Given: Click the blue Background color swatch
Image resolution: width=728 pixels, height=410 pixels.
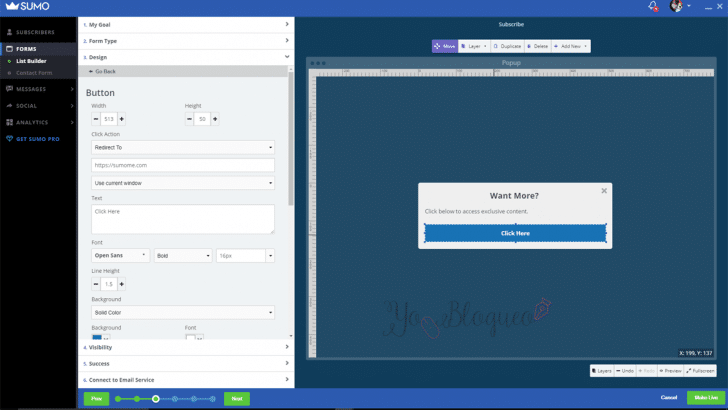Looking at the screenshot, I should 97,337.
